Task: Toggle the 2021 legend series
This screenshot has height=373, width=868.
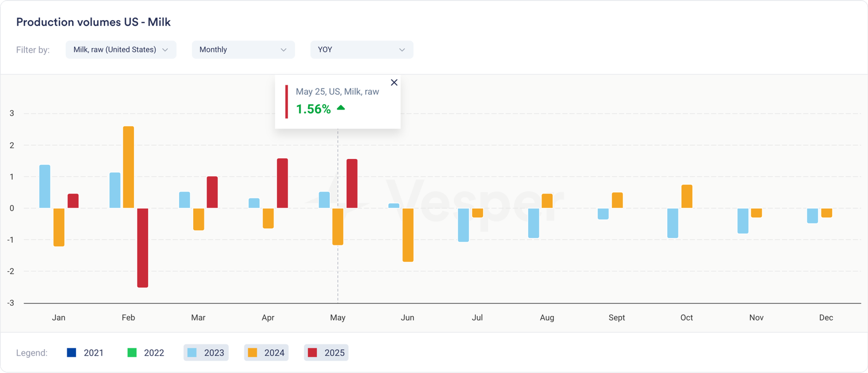Action: (x=85, y=353)
